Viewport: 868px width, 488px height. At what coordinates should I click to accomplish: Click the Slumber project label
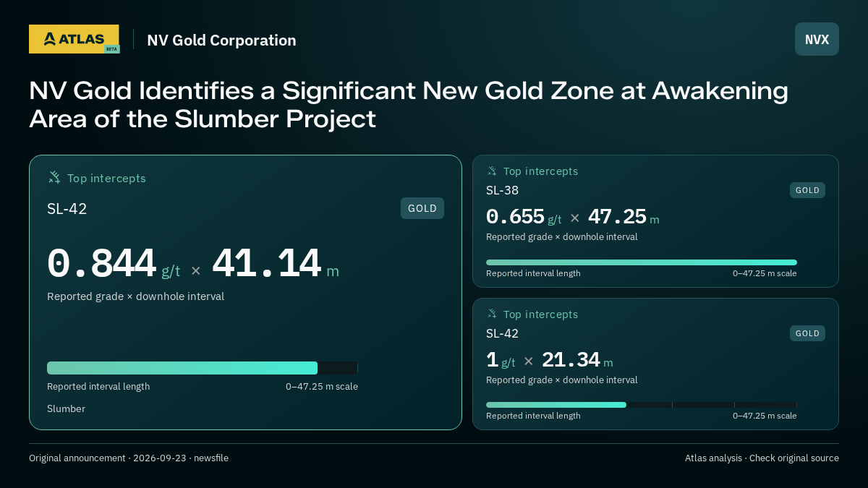point(66,408)
